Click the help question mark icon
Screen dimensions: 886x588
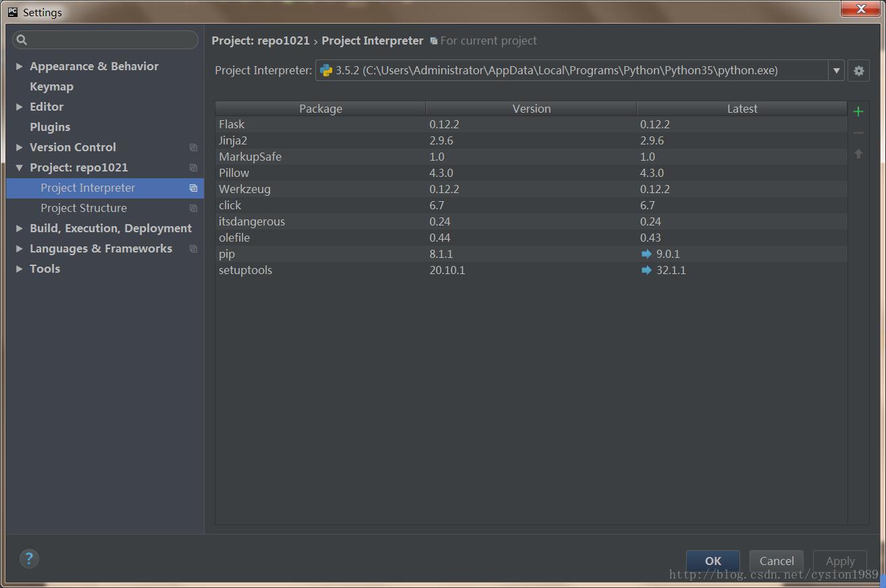click(x=29, y=558)
